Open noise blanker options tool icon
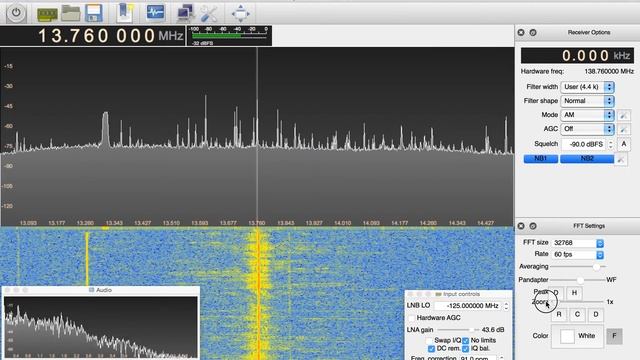640x360 pixels. coord(621,159)
